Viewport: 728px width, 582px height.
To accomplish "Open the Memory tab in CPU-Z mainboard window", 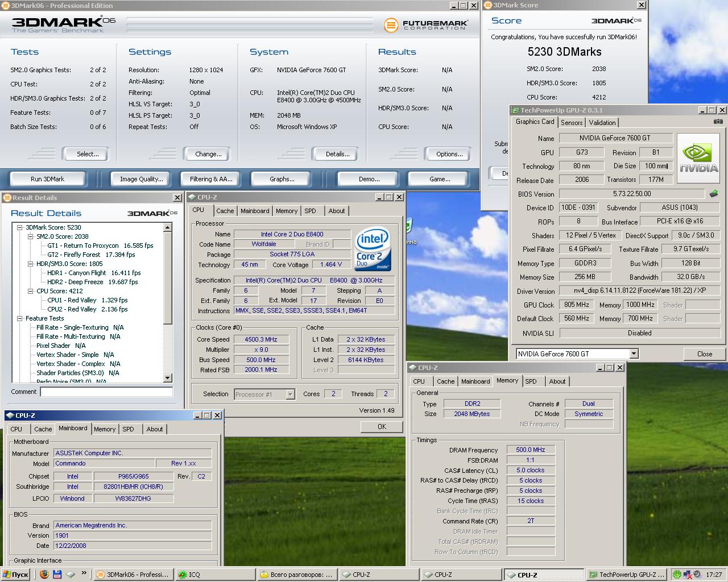I will (105, 429).
